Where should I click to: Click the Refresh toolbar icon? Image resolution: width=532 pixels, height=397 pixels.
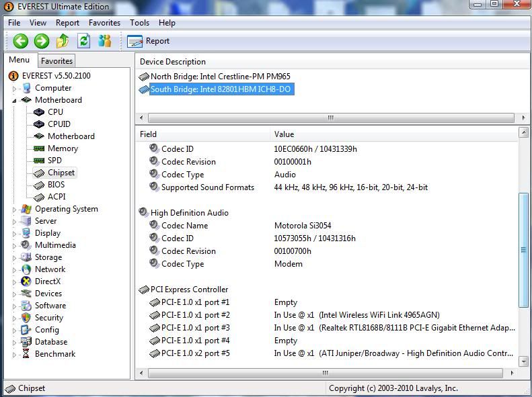(84, 41)
